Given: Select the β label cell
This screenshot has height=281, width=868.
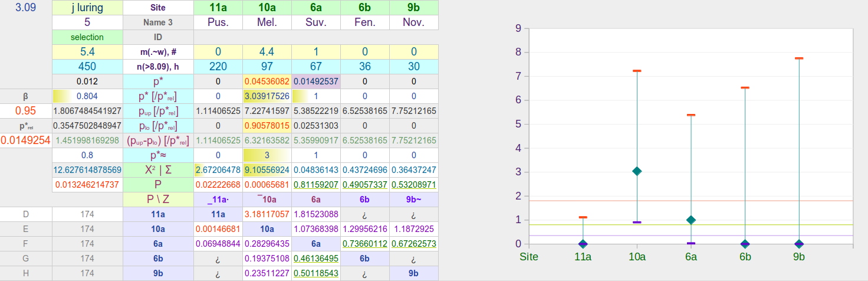Looking at the screenshot, I should [26, 96].
